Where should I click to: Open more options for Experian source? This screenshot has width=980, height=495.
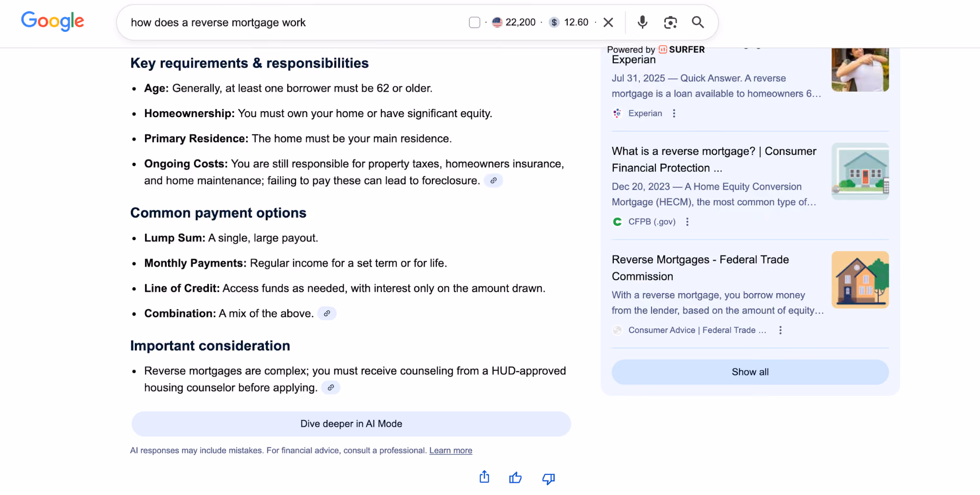pos(674,113)
